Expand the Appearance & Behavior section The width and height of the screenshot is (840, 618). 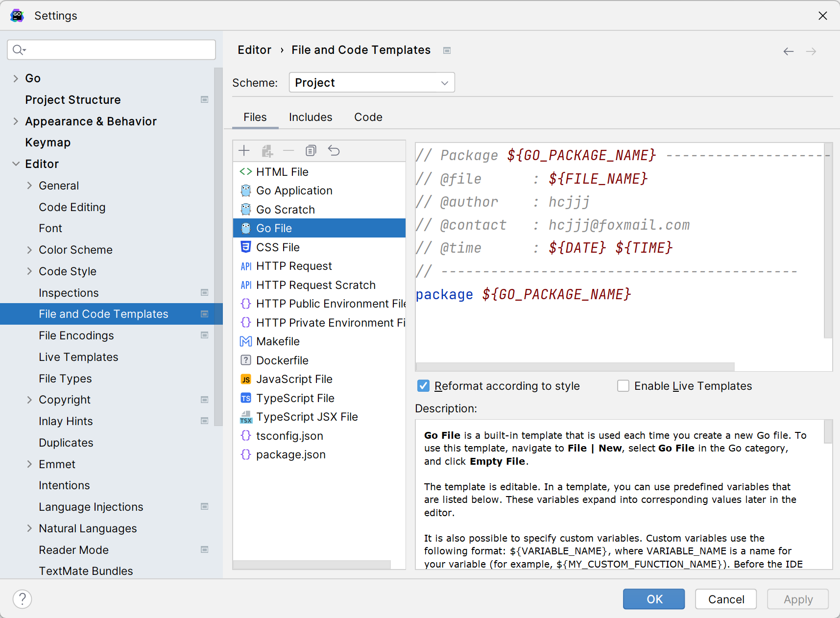16,121
